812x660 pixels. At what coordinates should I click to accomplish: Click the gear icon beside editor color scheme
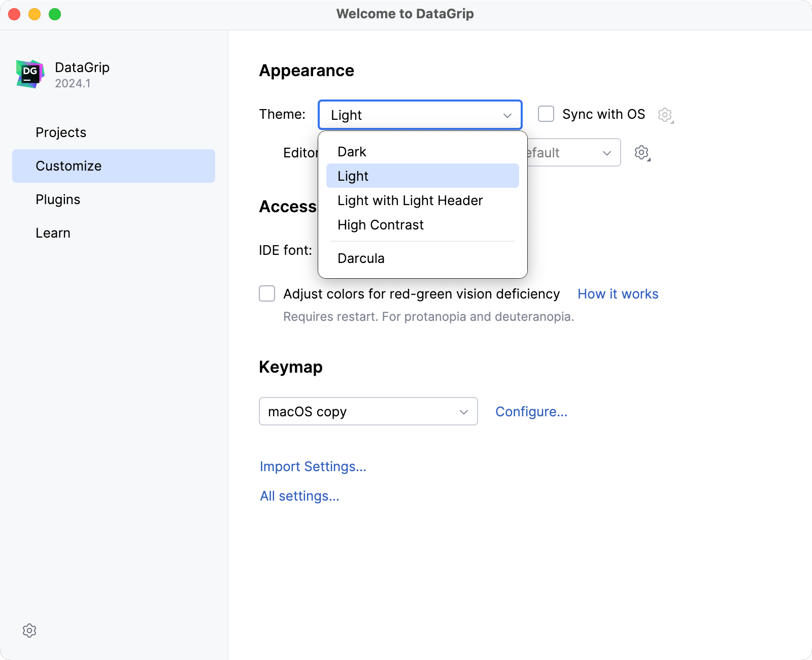tap(641, 152)
